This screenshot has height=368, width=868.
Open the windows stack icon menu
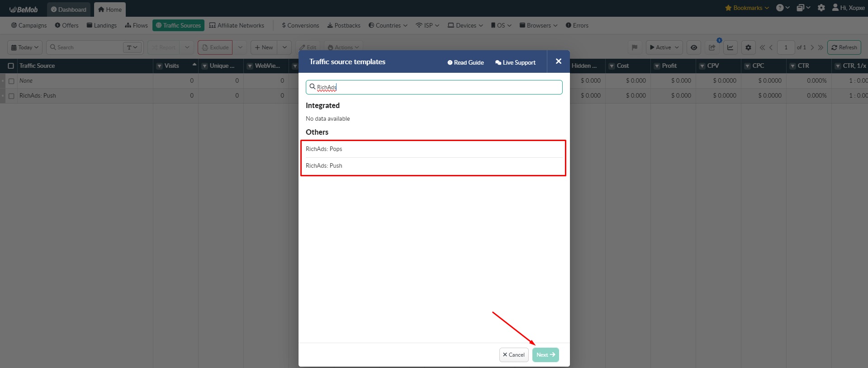coord(803,8)
